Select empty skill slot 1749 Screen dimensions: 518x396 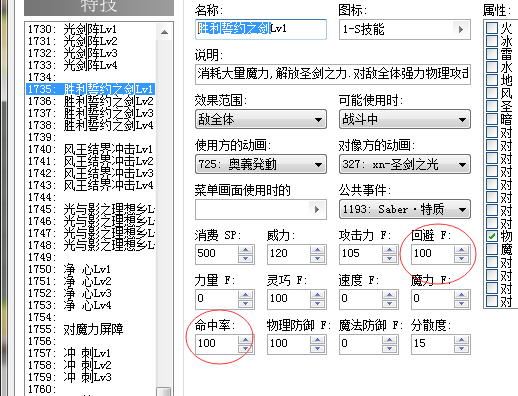tap(90, 257)
